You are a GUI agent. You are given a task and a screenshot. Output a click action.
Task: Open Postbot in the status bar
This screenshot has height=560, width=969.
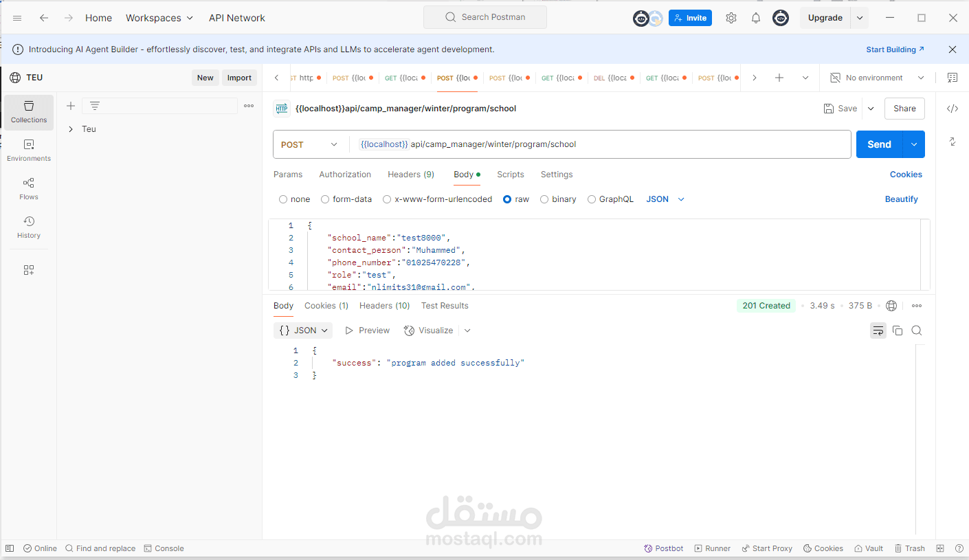[664, 548]
